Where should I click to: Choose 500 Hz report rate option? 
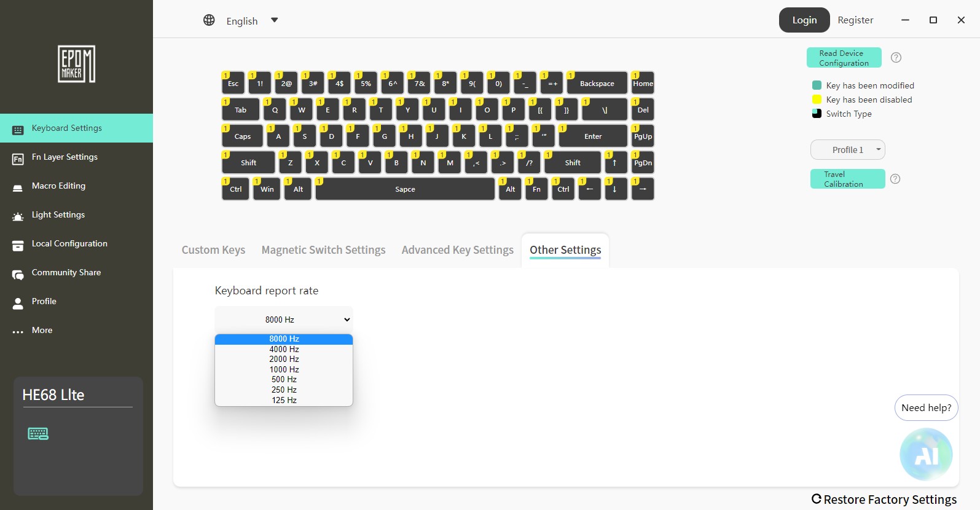coord(284,380)
